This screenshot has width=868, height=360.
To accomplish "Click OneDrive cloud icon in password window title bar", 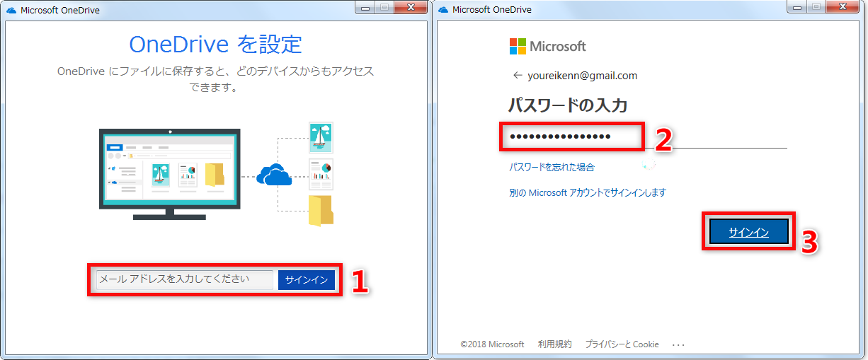I will (443, 10).
